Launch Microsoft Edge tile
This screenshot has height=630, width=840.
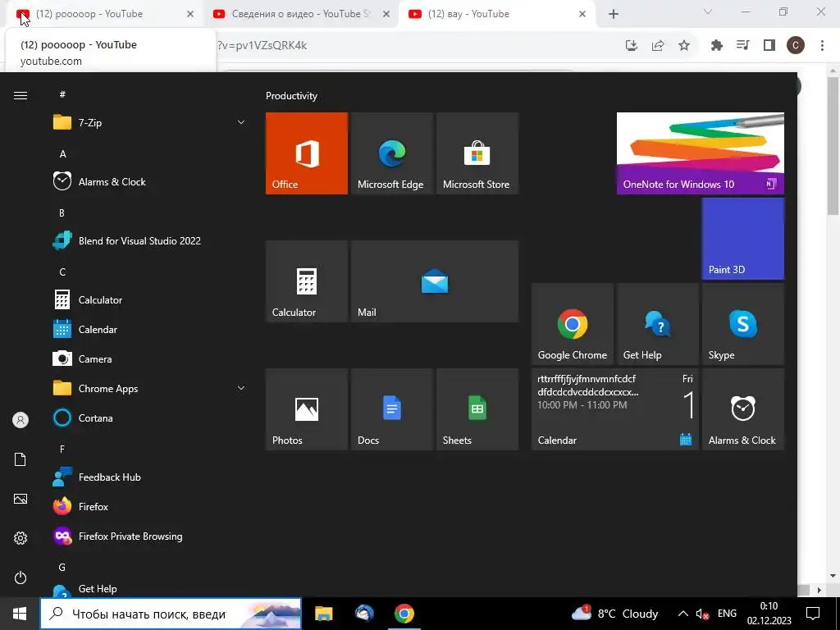click(391, 153)
